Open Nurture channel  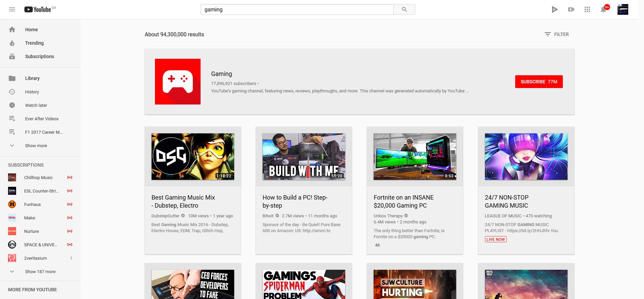click(x=40, y=231)
